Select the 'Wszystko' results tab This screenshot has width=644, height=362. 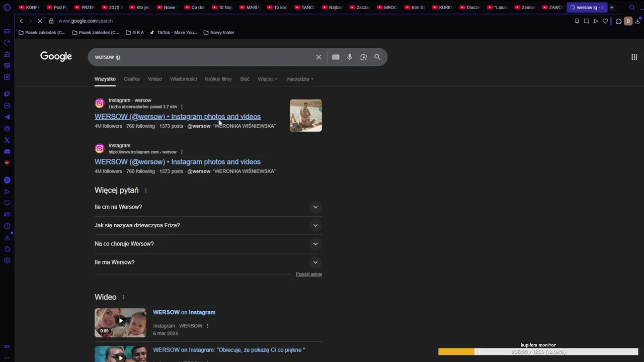pyautogui.click(x=105, y=79)
